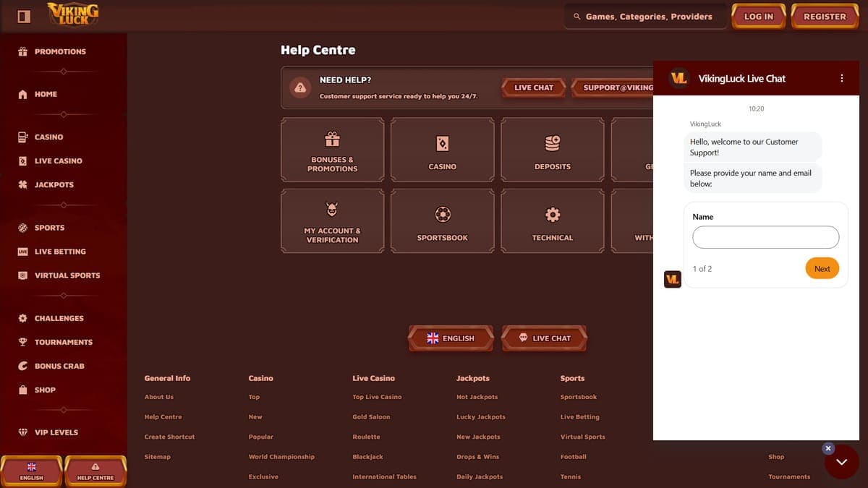This screenshot has width=868, height=488.
Task: Open Popular footer link under Casino
Action: pos(261,437)
